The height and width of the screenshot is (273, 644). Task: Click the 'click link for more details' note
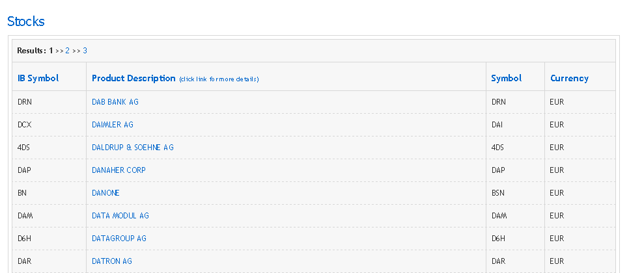click(x=219, y=79)
